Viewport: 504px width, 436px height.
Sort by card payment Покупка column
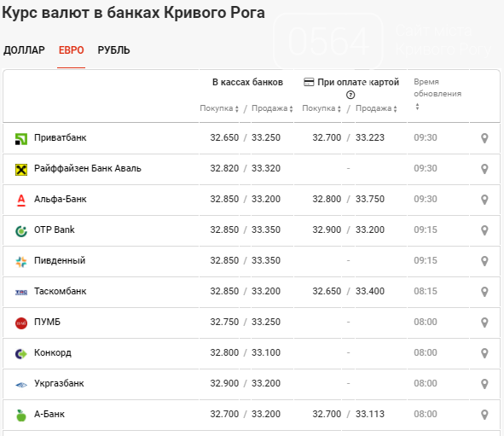322,108
